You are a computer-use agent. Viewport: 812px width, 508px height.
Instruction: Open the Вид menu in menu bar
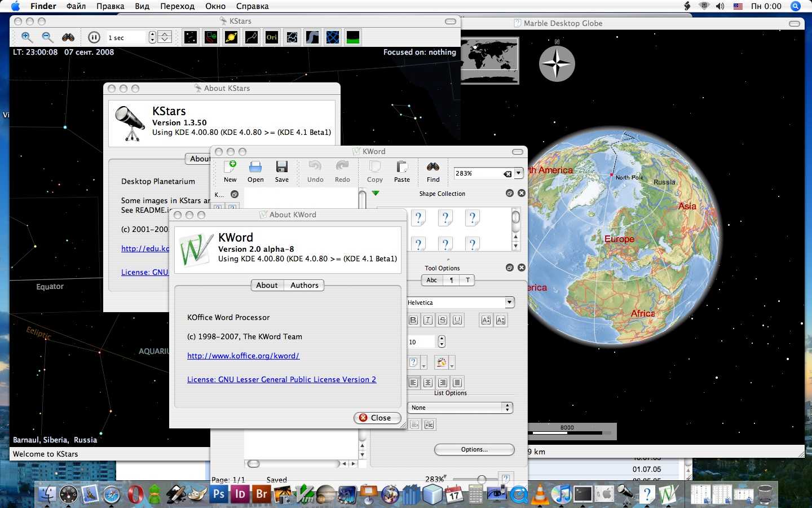pyautogui.click(x=142, y=6)
